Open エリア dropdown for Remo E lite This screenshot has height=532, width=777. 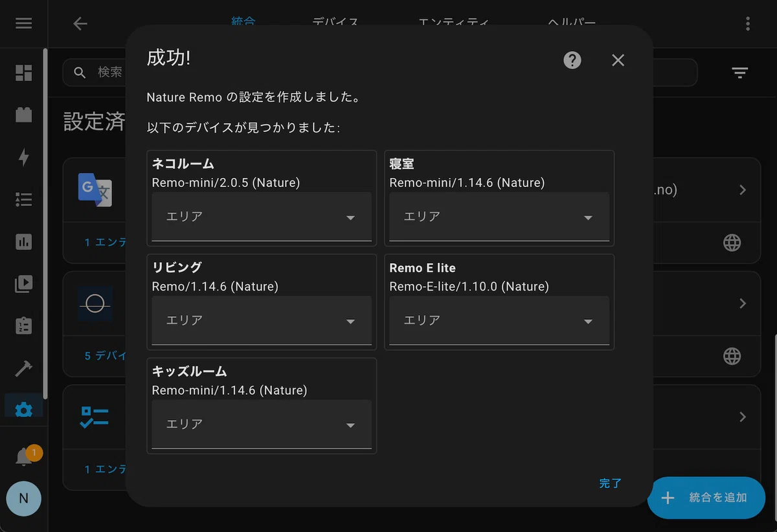point(499,320)
